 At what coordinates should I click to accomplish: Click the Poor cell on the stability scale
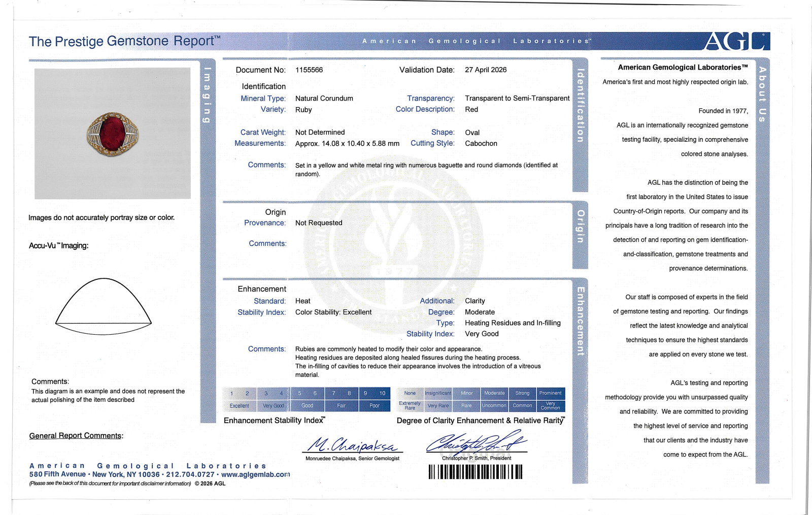pos(375,406)
